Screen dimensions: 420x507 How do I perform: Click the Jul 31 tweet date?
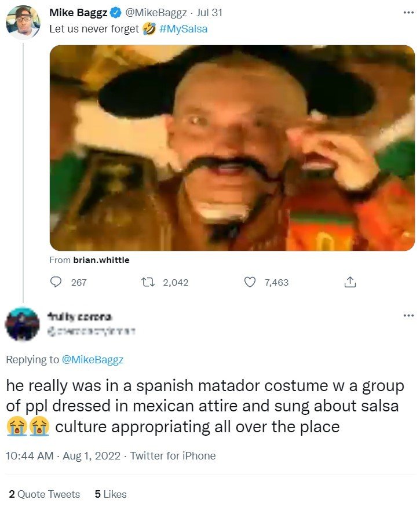pos(209,13)
